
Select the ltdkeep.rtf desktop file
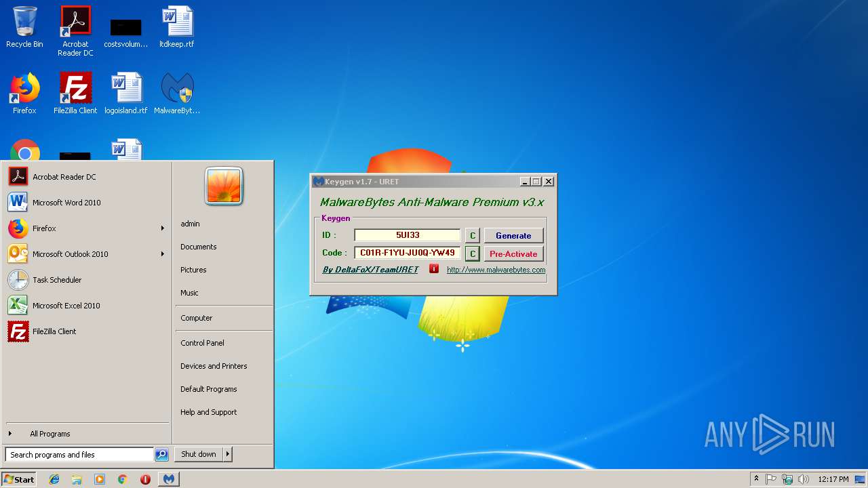(177, 27)
